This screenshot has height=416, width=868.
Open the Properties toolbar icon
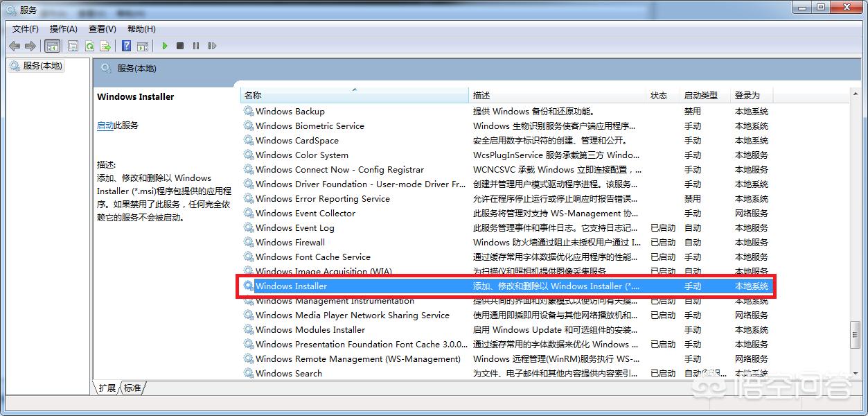(73, 46)
